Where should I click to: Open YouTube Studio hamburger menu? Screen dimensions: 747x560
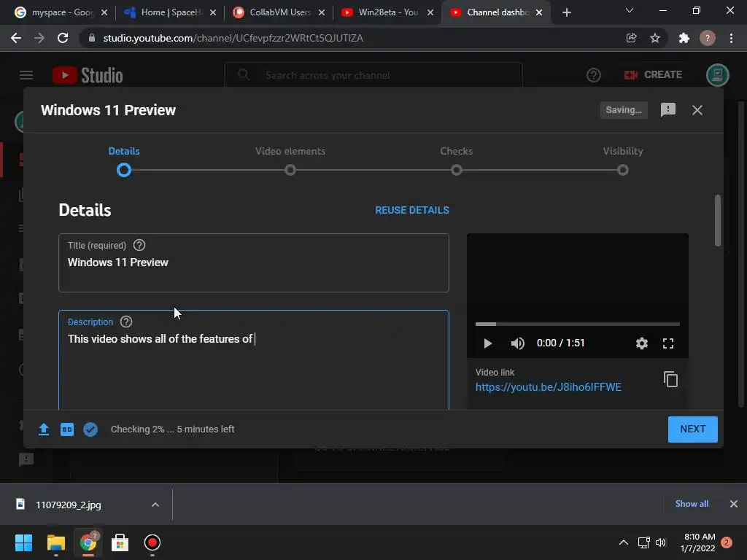click(x=26, y=75)
